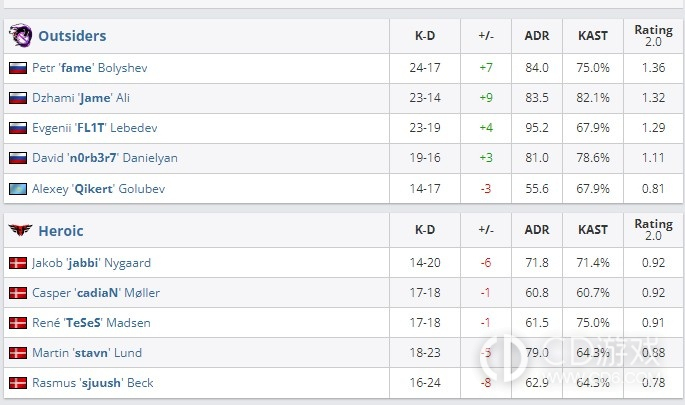Image resolution: width=685 pixels, height=405 pixels.
Task: Click the Outsiders team logo icon
Action: click(x=20, y=35)
